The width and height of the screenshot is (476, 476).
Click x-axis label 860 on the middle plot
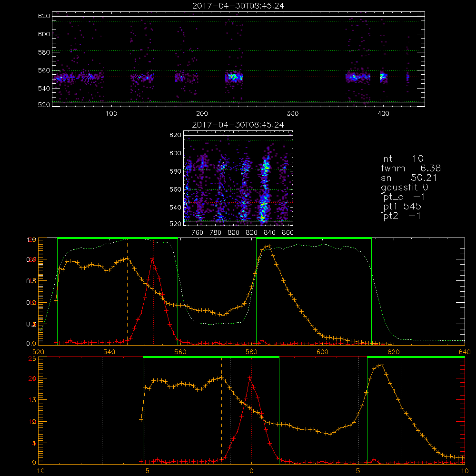click(288, 233)
